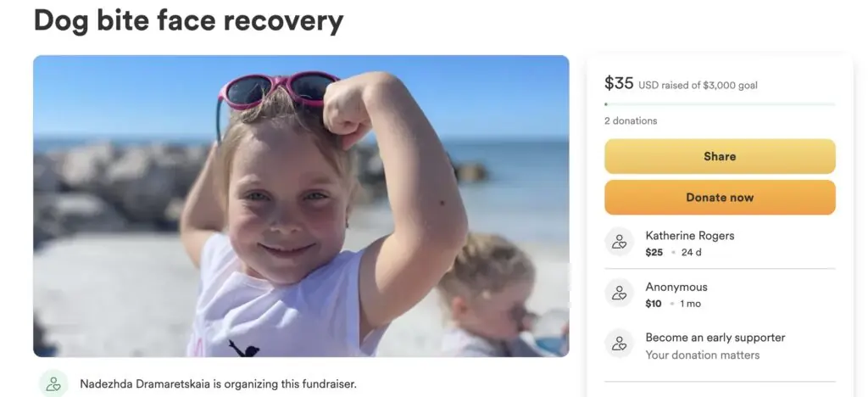The height and width of the screenshot is (397, 868).
Task: Click the early supporter heart icon
Action: pyautogui.click(x=619, y=344)
